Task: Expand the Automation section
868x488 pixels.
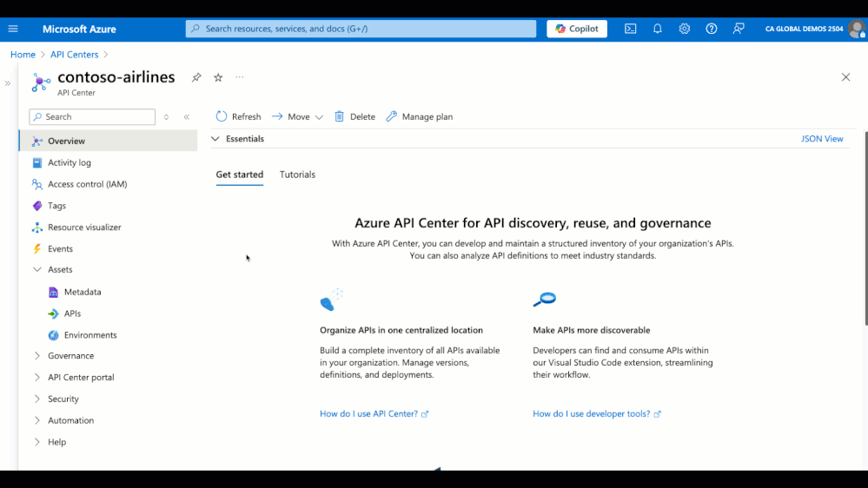Action: (37, 420)
